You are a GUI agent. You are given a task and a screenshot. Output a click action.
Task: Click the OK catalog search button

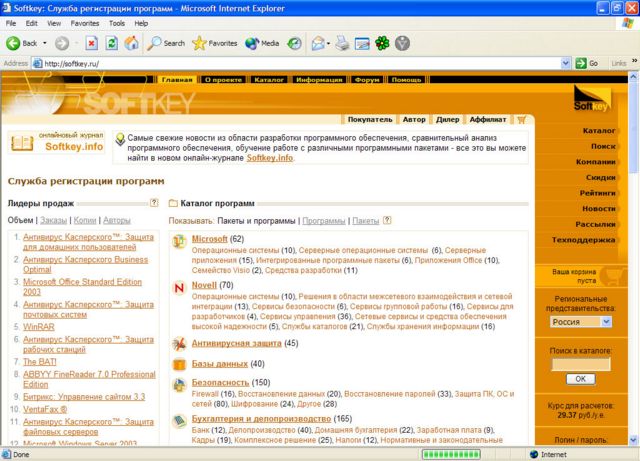tap(580, 379)
